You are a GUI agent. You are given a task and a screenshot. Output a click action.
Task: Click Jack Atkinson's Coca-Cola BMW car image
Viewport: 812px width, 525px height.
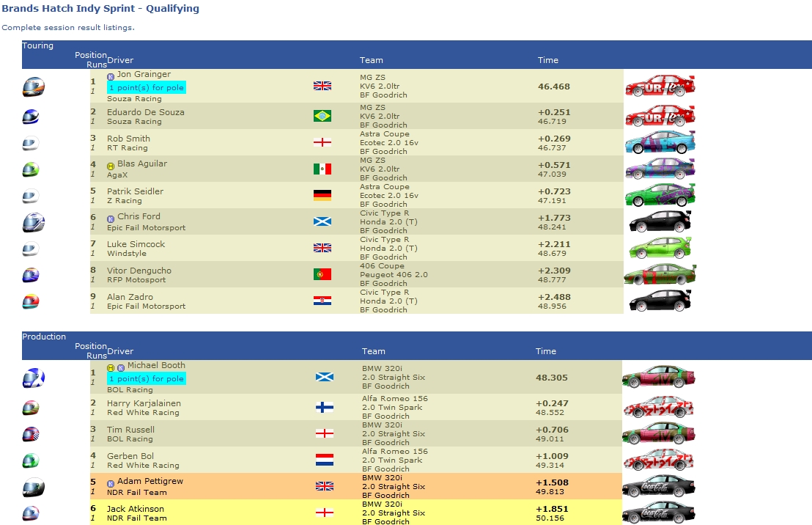[658, 512]
